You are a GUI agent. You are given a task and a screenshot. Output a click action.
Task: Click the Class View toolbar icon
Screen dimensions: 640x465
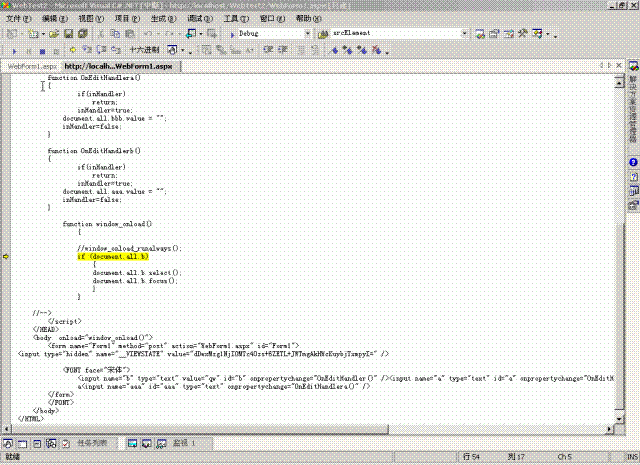coord(538,33)
